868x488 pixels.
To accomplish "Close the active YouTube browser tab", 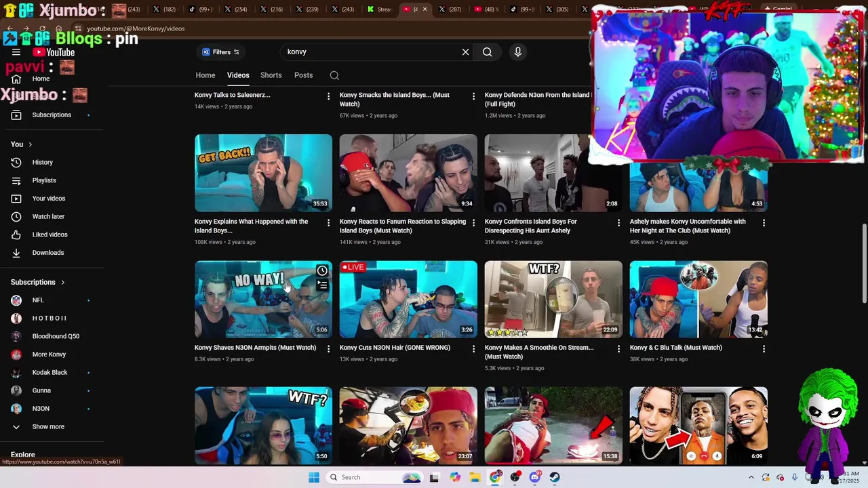I will 425,9.
